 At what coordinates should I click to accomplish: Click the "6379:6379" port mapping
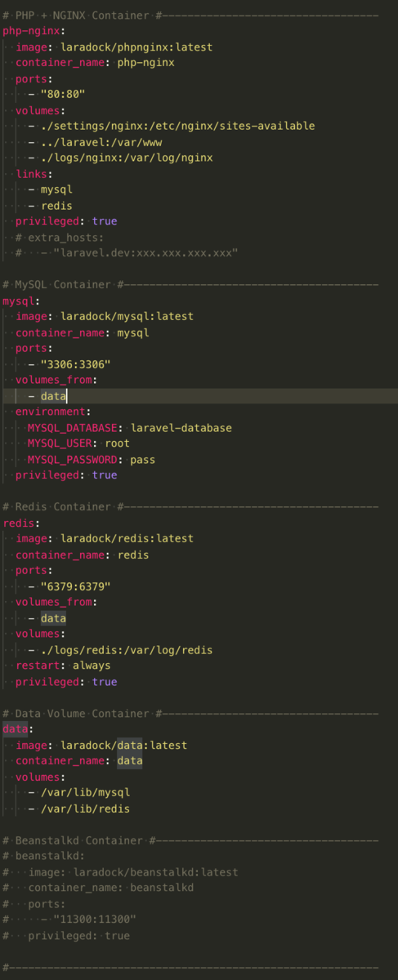click(x=76, y=586)
